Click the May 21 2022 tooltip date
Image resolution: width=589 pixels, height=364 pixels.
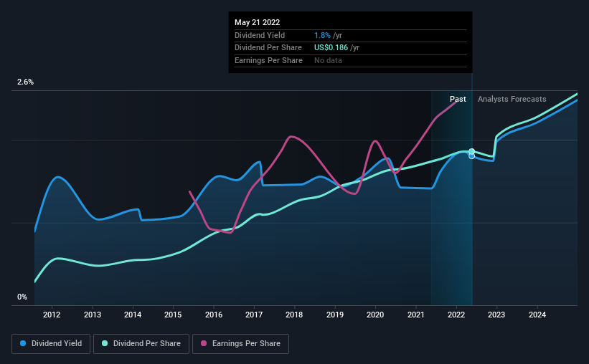point(258,22)
